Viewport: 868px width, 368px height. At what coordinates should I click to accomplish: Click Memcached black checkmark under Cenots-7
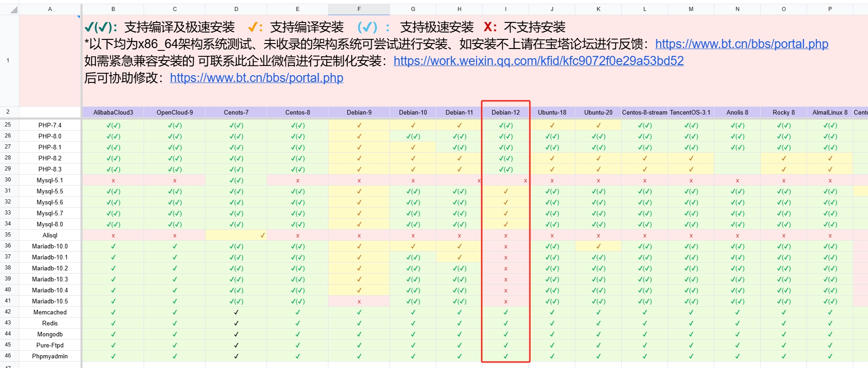(236, 312)
